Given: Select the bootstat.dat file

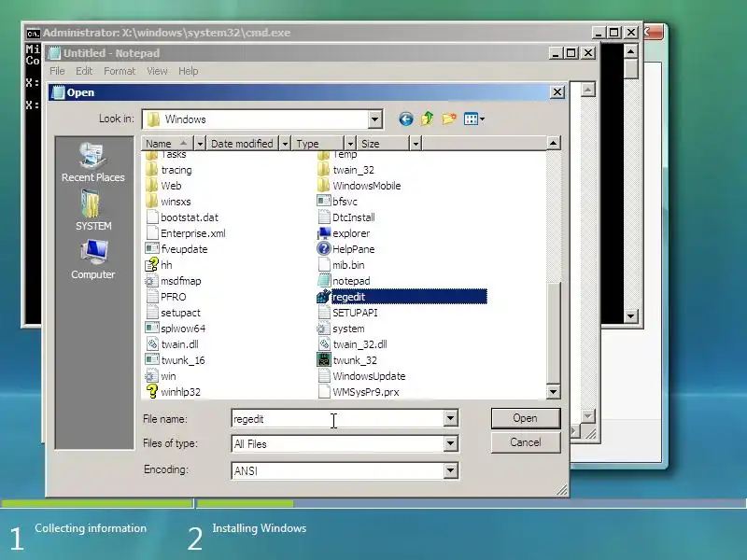Looking at the screenshot, I should click(182, 217).
